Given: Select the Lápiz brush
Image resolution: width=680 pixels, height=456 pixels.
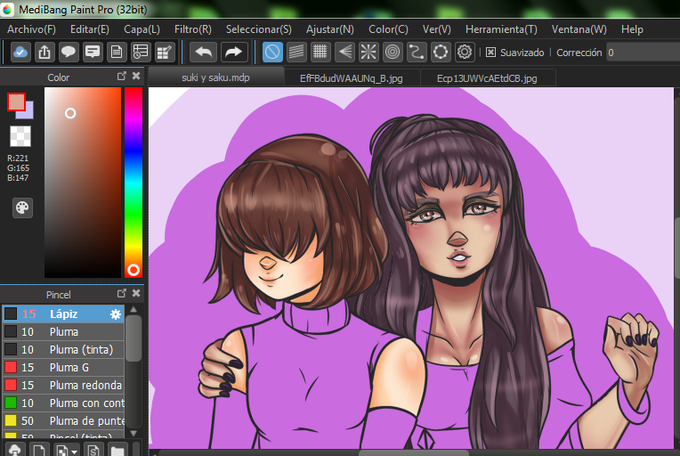Looking at the screenshot, I should click(63, 314).
